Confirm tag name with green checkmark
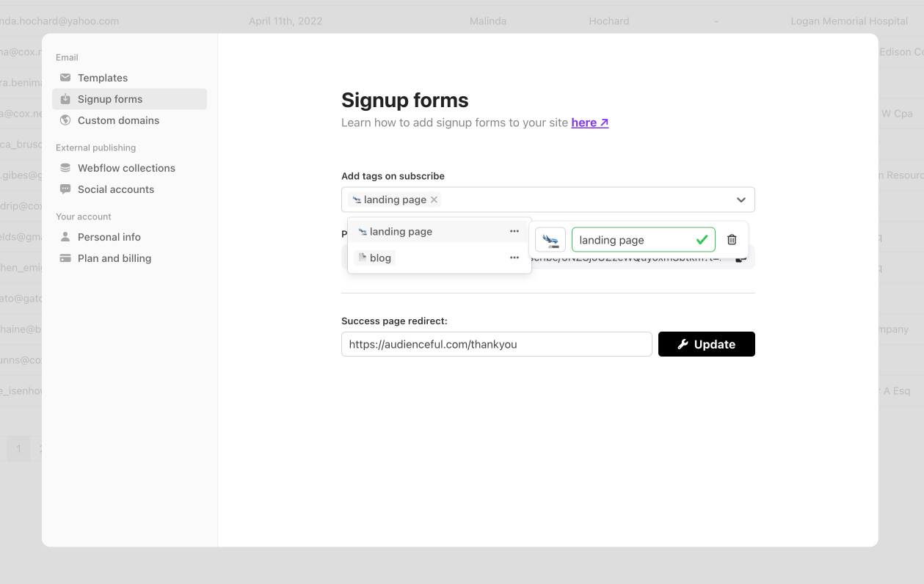This screenshot has height=584, width=924. [702, 240]
